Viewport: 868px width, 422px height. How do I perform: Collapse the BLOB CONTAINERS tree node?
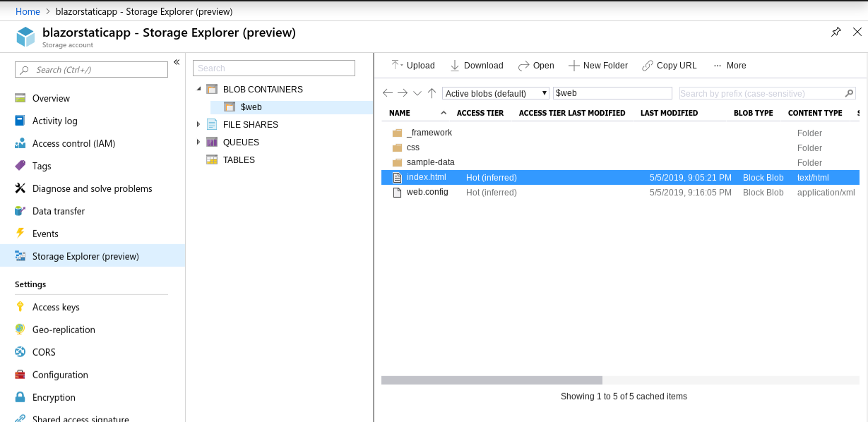point(198,89)
